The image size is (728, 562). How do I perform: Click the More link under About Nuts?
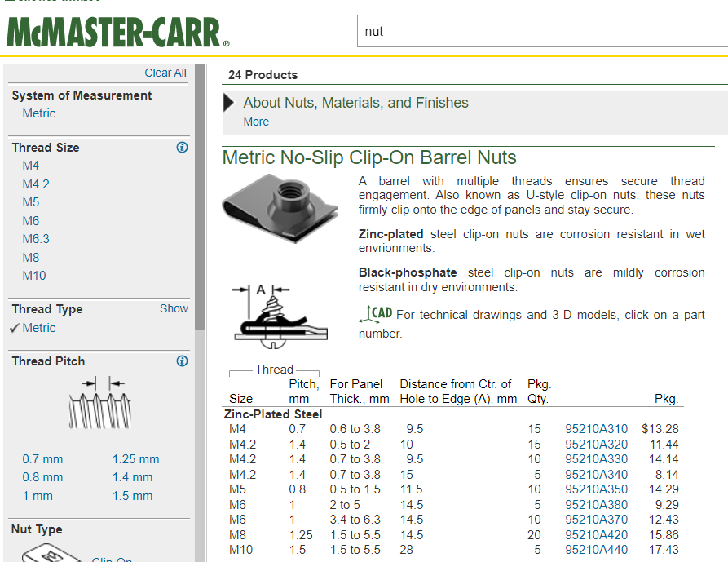pyautogui.click(x=256, y=122)
